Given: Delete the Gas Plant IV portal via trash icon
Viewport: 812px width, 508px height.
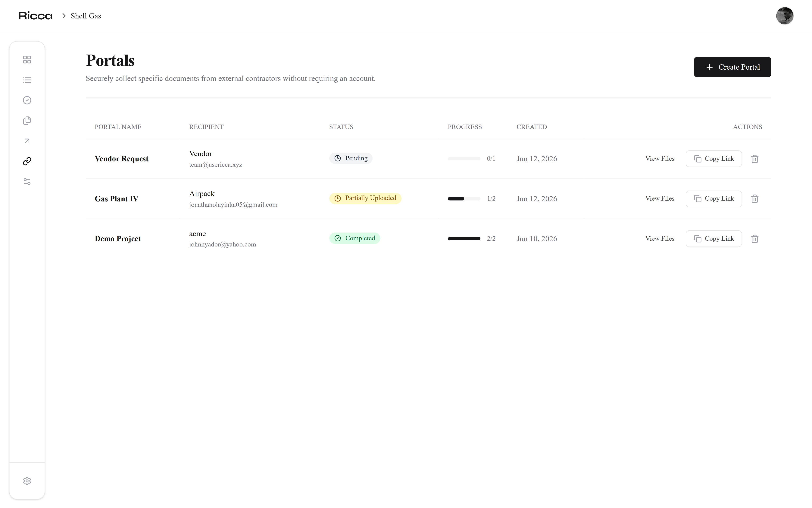Looking at the screenshot, I should (x=755, y=198).
